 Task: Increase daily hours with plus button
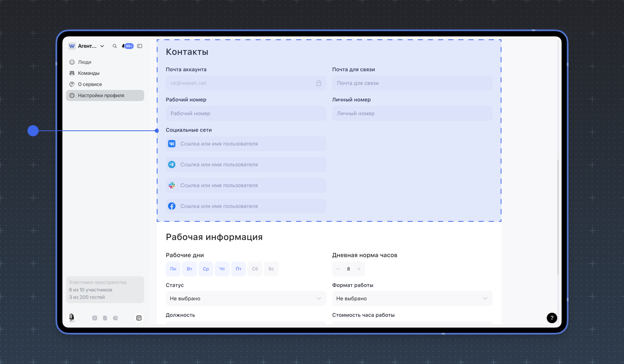coord(359,269)
